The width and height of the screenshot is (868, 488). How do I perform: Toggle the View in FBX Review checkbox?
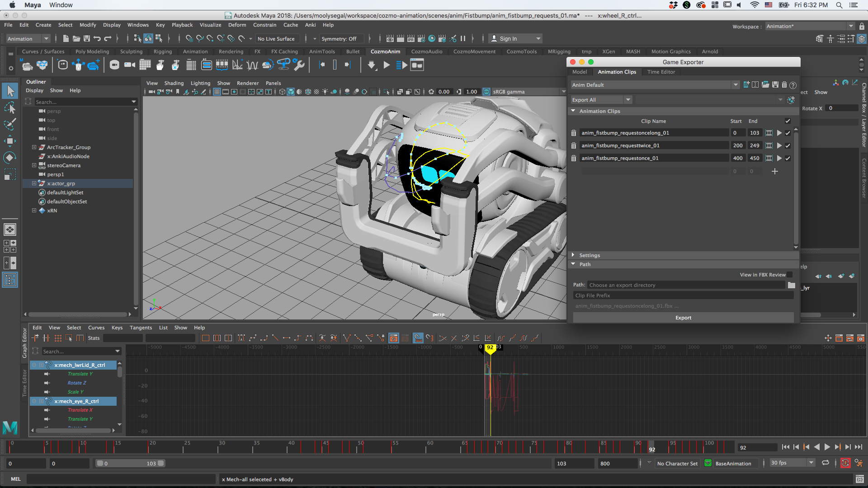tap(789, 275)
